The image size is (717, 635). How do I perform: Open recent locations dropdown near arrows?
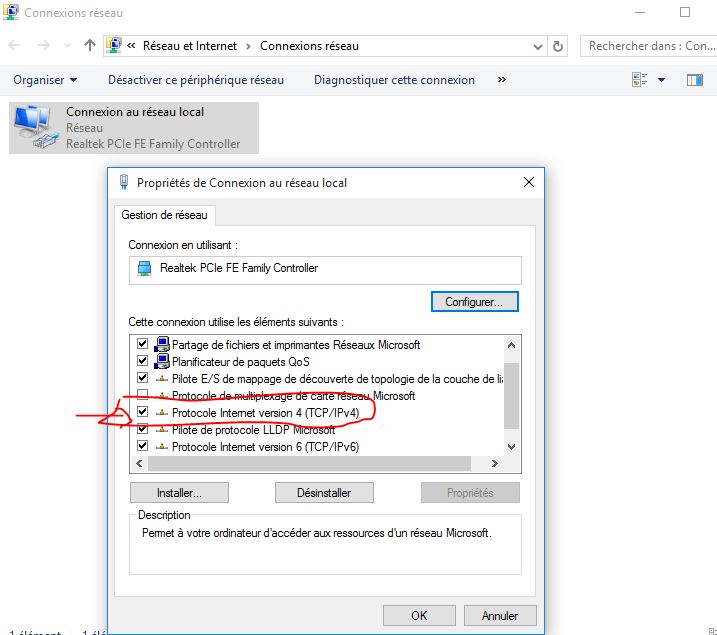coord(67,46)
